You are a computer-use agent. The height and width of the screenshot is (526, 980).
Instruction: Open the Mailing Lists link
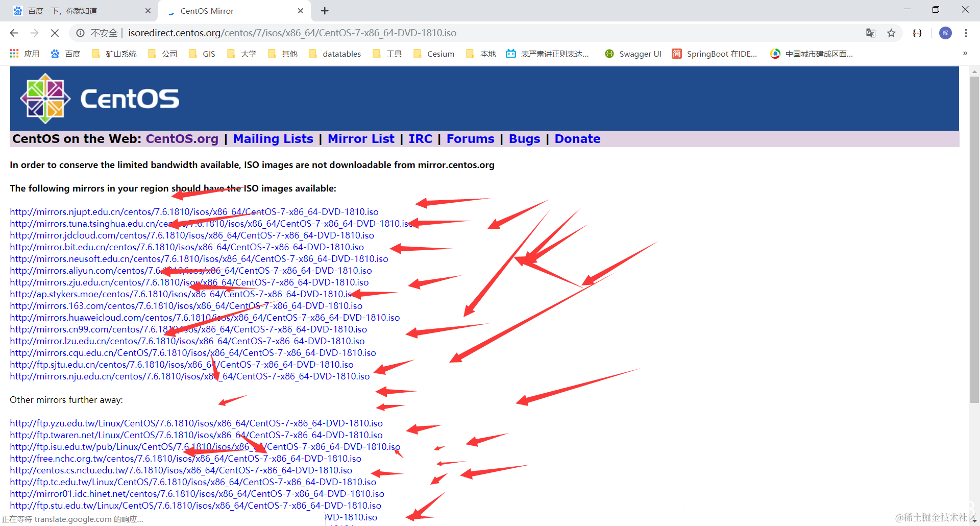click(273, 139)
